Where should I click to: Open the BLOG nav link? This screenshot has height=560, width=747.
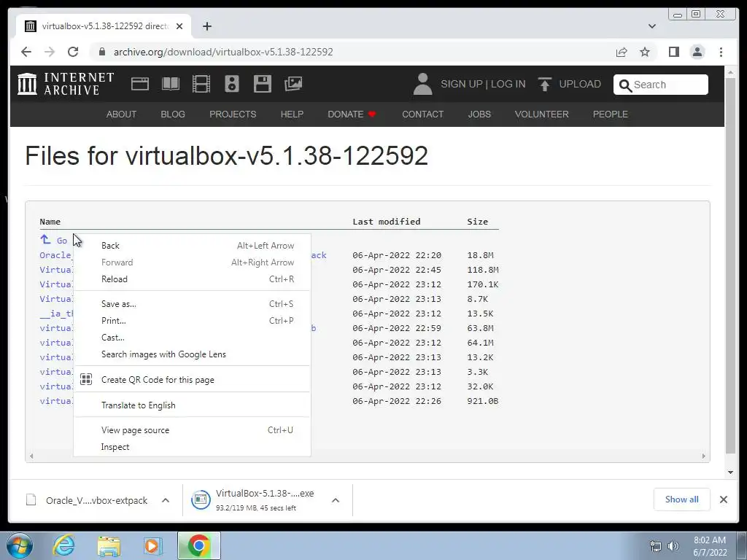173,114
